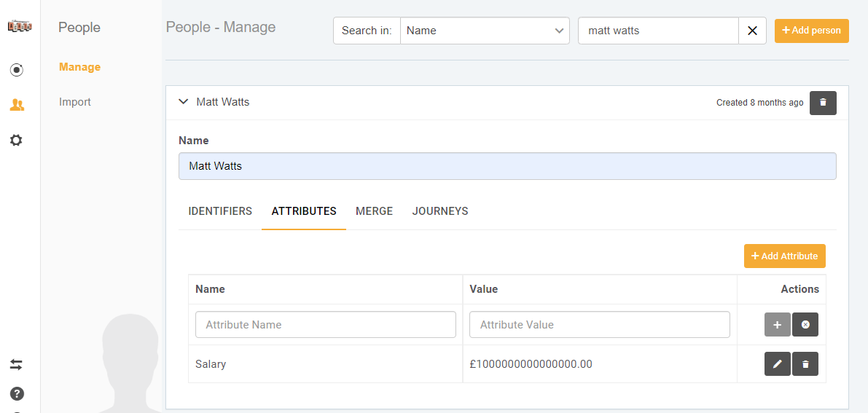This screenshot has width=868, height=413.
Task: Open the settings gear icon
Action: [x=17, y=140]
